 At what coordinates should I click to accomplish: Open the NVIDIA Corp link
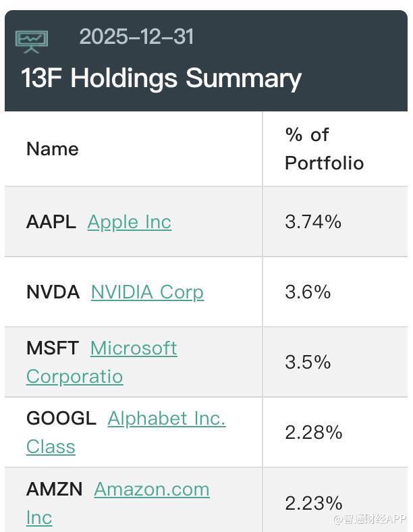pyautogui.click(x=147, y=292)
